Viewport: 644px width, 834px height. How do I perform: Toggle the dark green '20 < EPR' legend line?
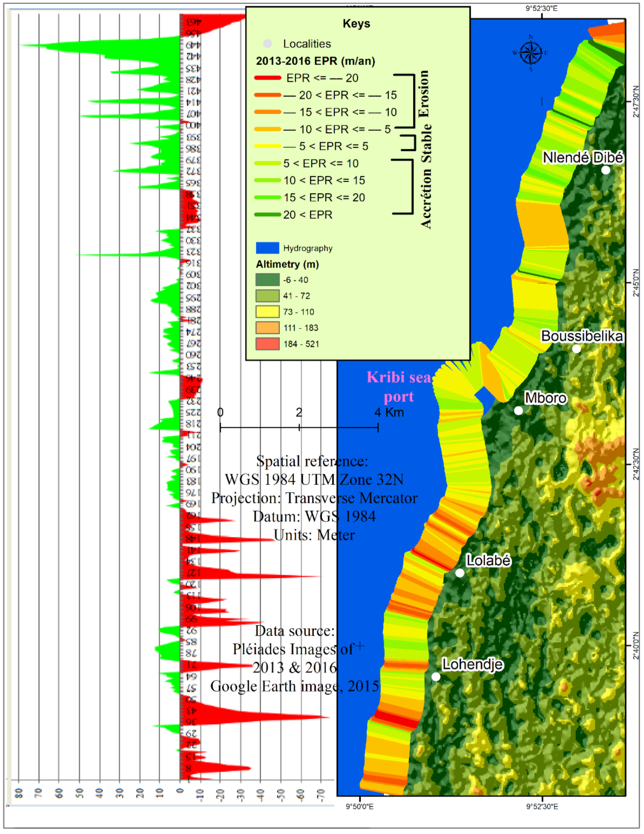click(x=268, y=214)
